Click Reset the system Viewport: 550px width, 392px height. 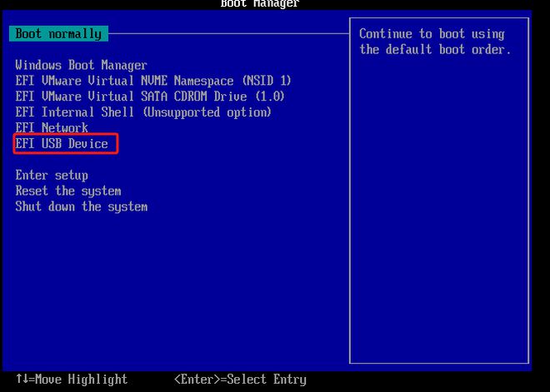[x=68, y=191]
